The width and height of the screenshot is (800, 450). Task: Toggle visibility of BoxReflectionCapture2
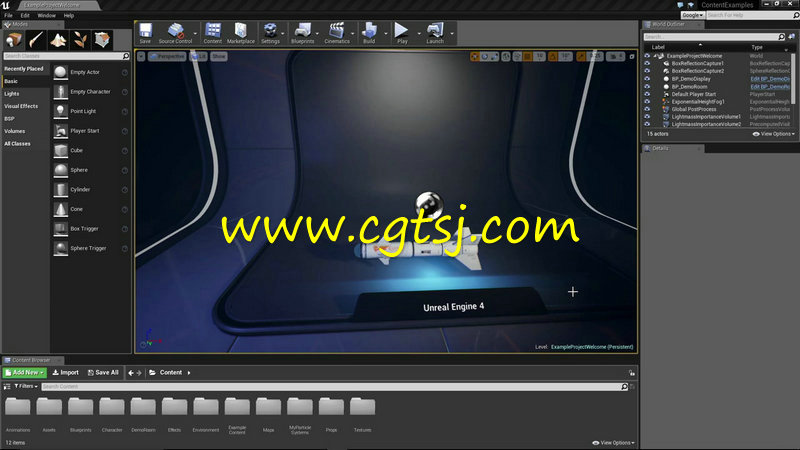(x=647, y=71)
